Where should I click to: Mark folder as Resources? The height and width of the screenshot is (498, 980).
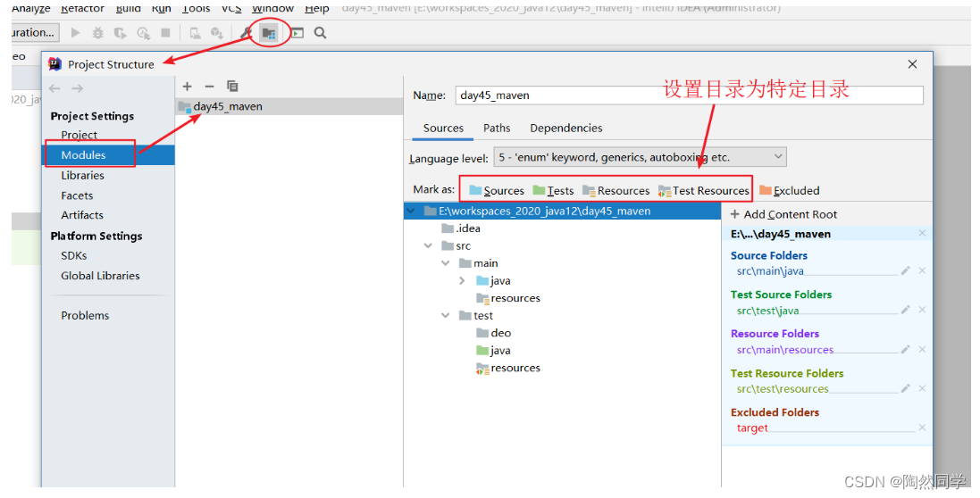616,190
